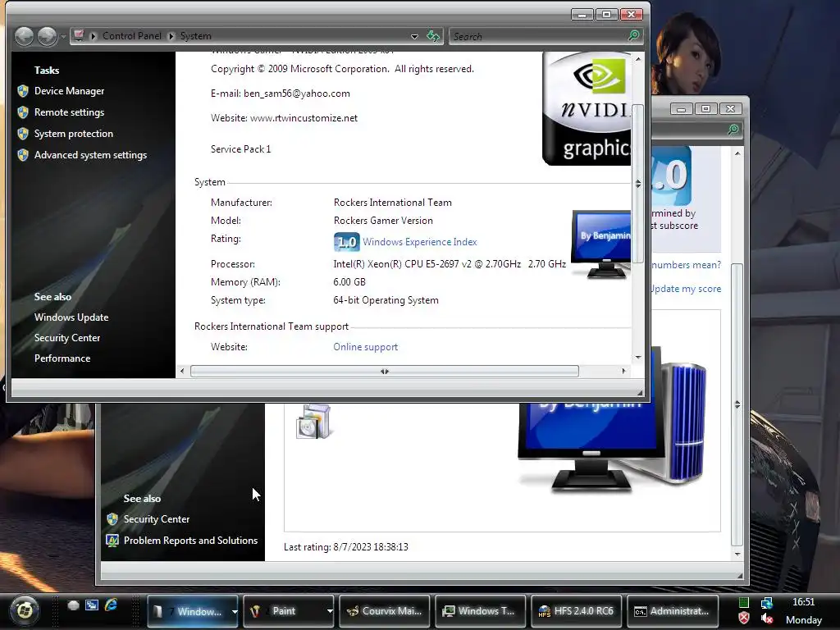The image size is (840, 630).
Task: Open System protection task
Action: tap(73, 134)
